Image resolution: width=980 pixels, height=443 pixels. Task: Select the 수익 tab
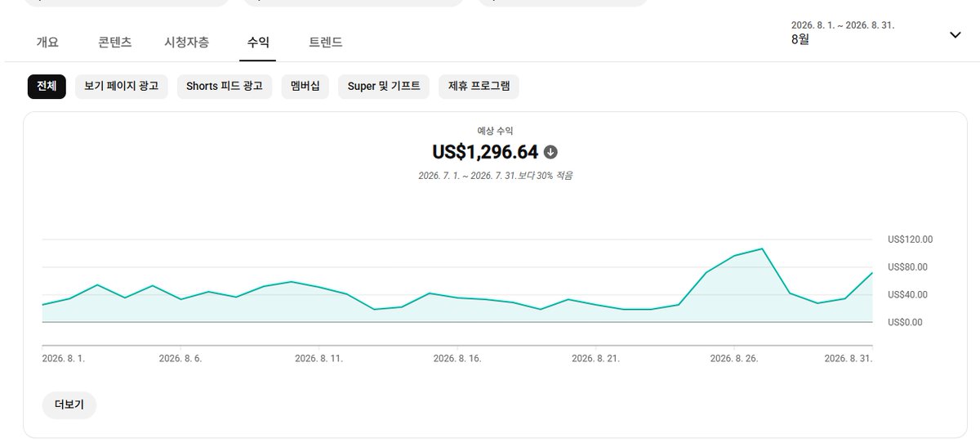coord(257,43)
